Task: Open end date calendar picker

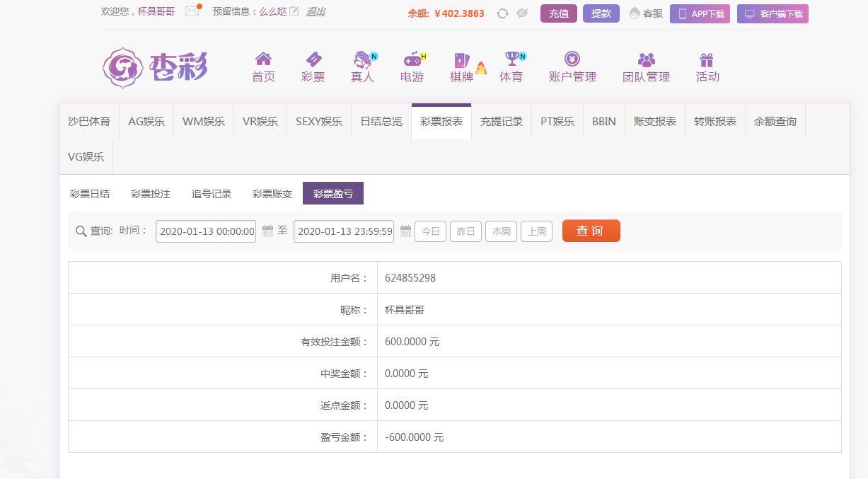Action: point(405,231)
